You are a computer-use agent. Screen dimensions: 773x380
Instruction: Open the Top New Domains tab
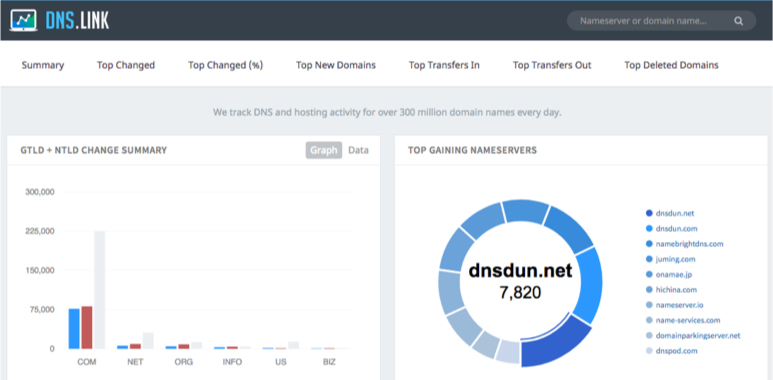(336, 65)
